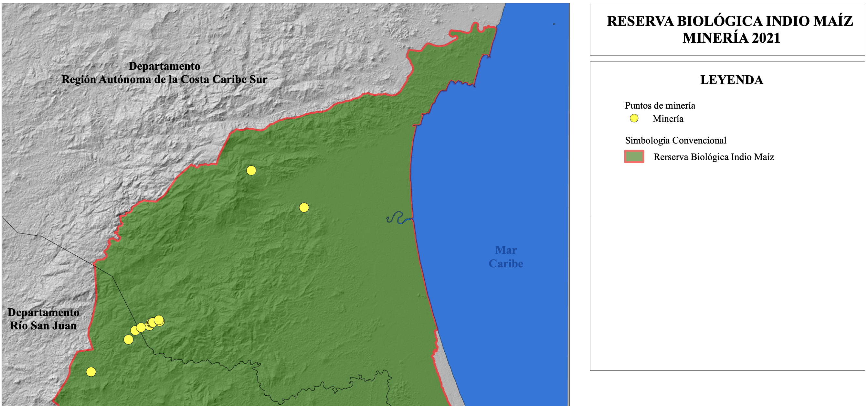Click the 'Minería' legend text

point(668,119)
